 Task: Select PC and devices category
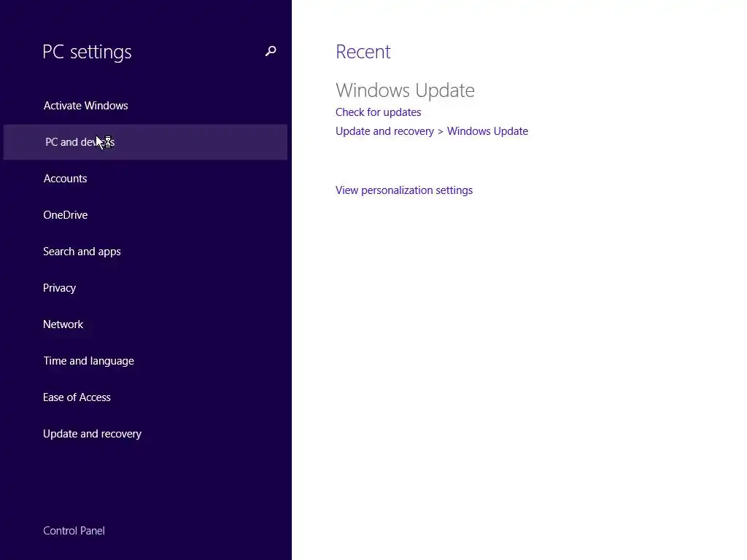(145, 142)
